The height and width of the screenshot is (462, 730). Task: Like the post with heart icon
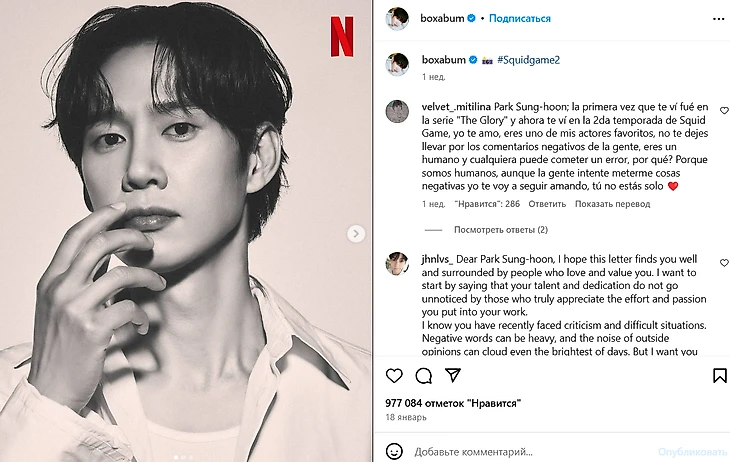pos(394,375)
